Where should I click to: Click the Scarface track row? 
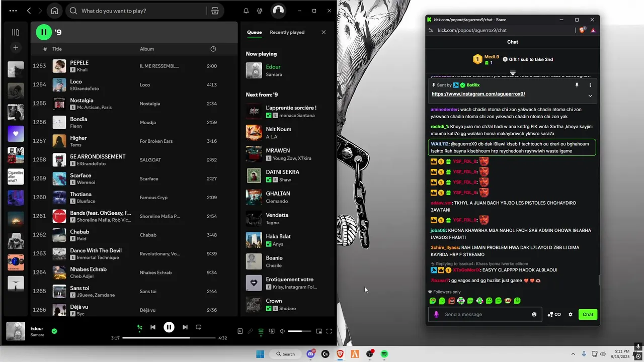point(134,178)
